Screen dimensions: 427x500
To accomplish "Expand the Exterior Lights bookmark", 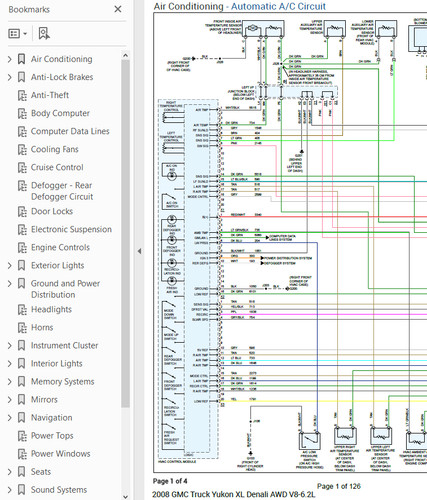I will click(x=10, y=266).
